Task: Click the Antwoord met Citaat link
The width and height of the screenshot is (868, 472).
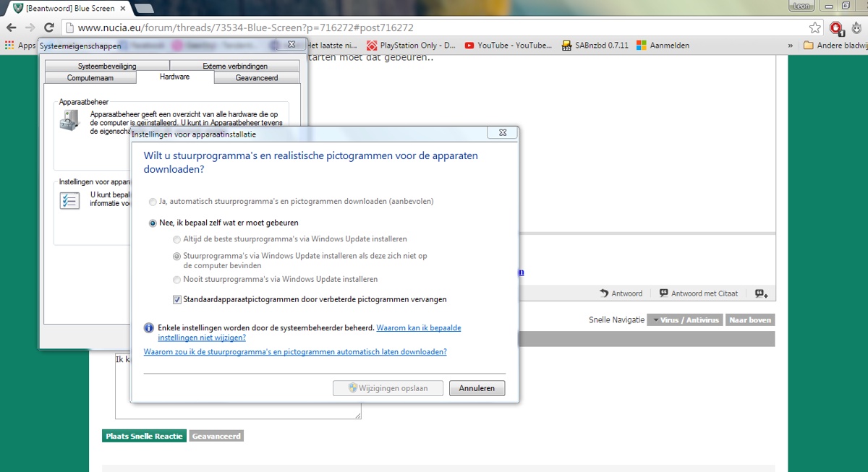Action: (705, 293)
